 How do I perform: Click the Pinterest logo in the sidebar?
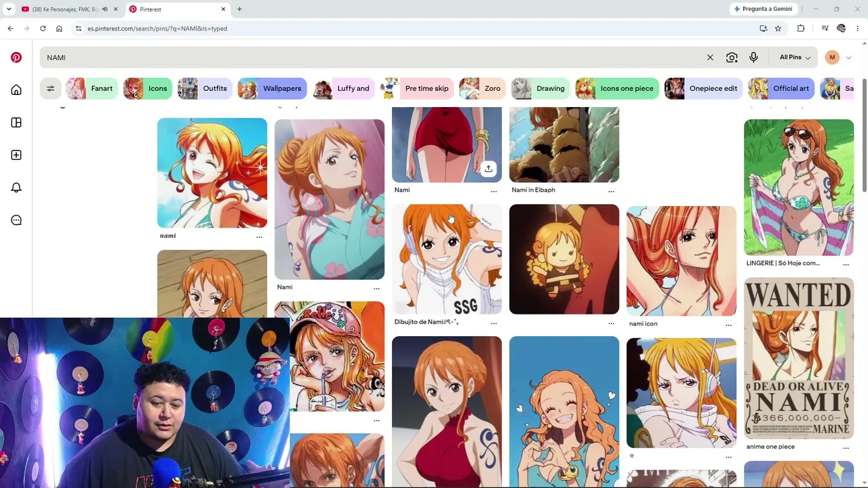point(16,58)
